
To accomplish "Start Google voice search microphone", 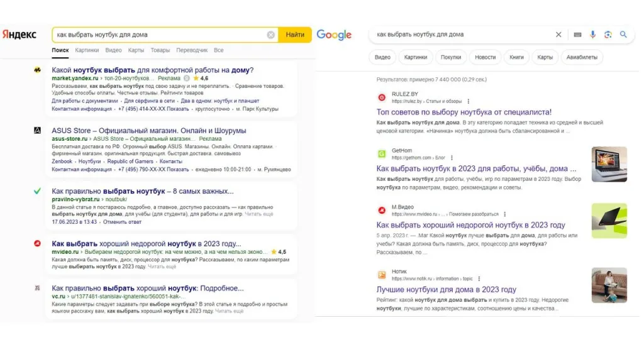I will 592,35.
